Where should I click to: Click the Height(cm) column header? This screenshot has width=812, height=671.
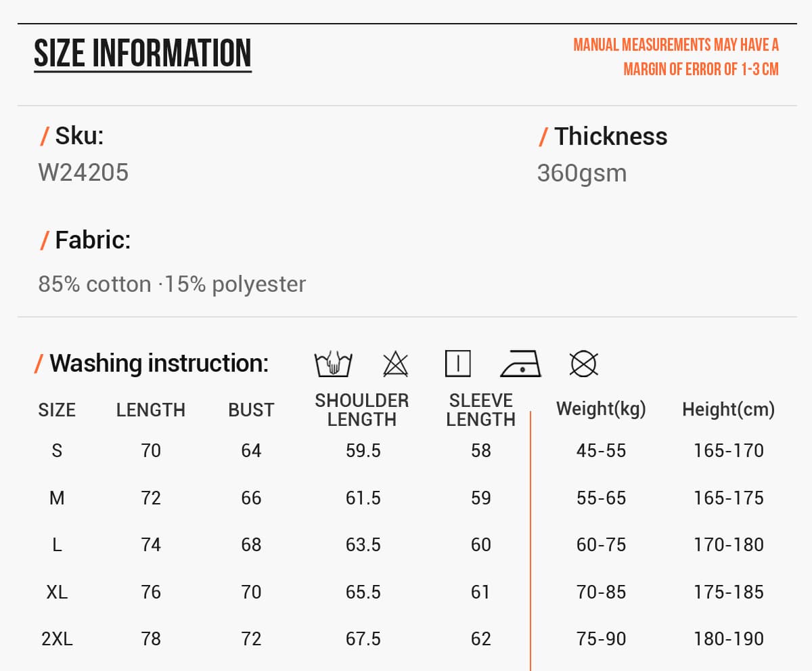pos(728,409)
